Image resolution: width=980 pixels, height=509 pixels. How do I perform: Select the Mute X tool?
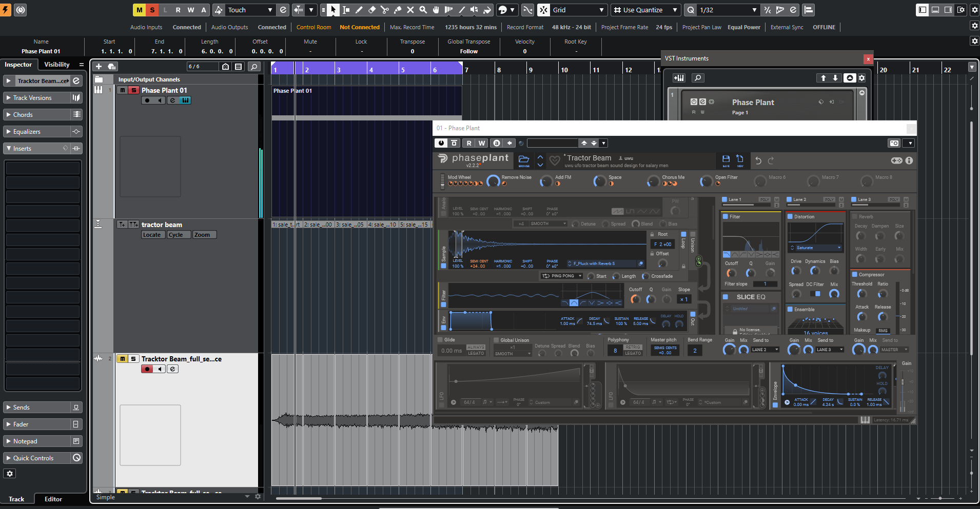(410, 10)
